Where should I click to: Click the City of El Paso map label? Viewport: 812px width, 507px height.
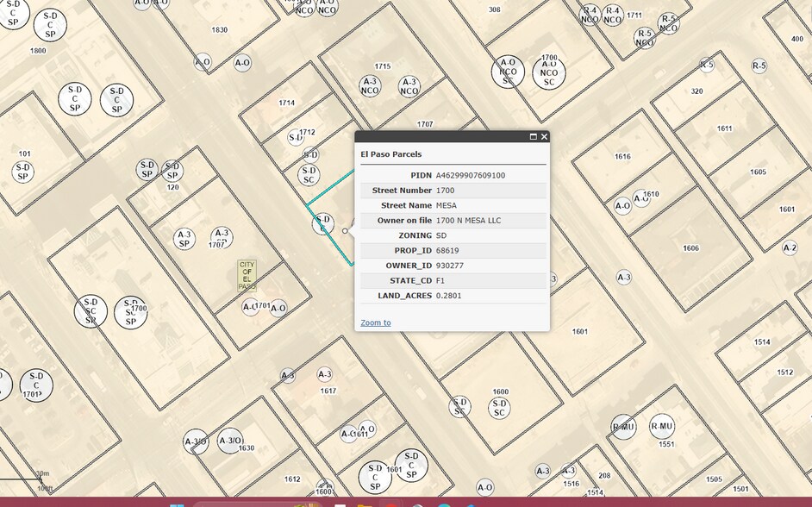coord(247,275)
